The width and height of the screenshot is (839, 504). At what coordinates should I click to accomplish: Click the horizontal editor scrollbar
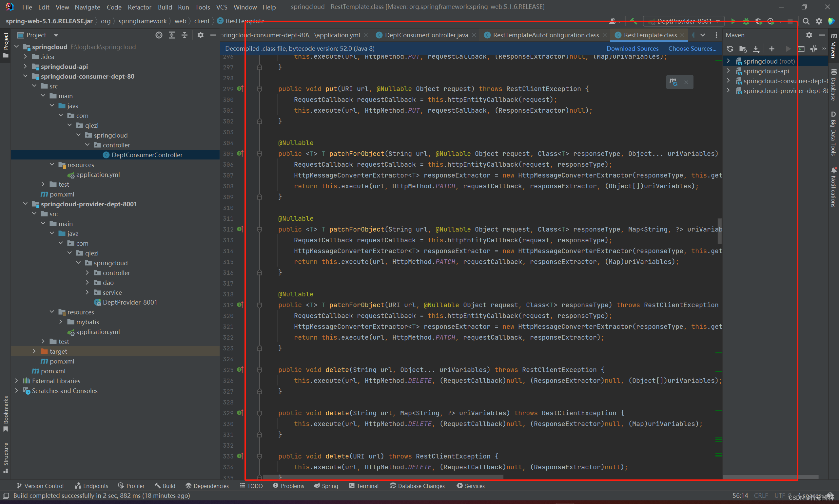point(383,477)
